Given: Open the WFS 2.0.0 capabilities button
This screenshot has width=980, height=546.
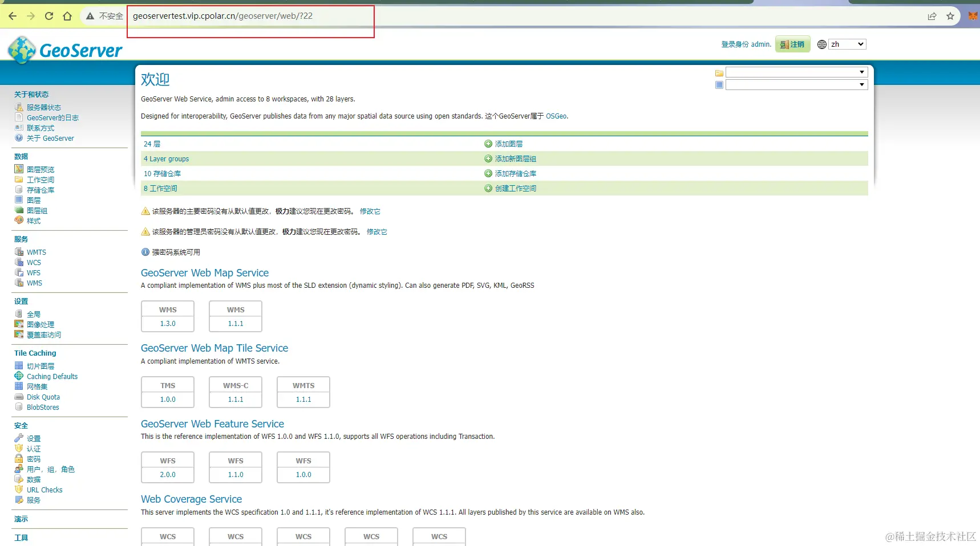Looking at the screenshot, I should tap(168, 467).
